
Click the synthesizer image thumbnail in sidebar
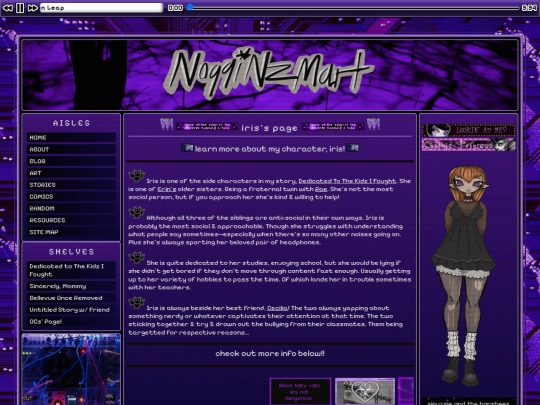[x=71, y=369]
